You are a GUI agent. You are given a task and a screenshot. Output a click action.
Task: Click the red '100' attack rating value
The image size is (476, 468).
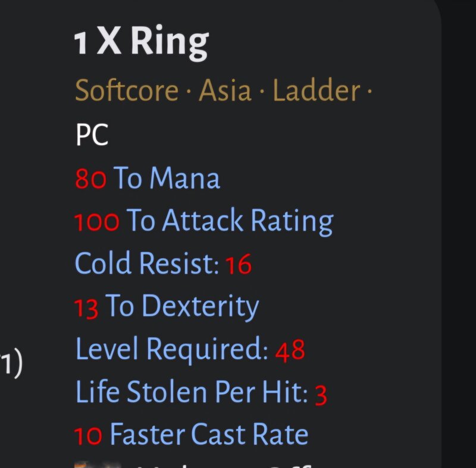pos(97,222)
